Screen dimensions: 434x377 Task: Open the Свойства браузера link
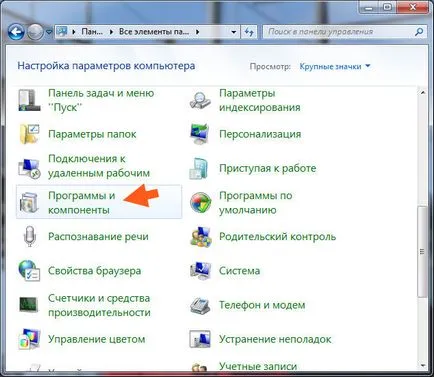point(94,271)
